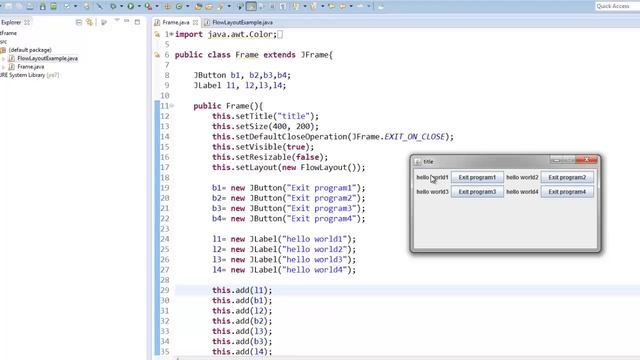The width and height of the screenshot is (640, 360).
Task: Click the JButton b1, b2,b3,b4 declaration
Action: [242, 76]
